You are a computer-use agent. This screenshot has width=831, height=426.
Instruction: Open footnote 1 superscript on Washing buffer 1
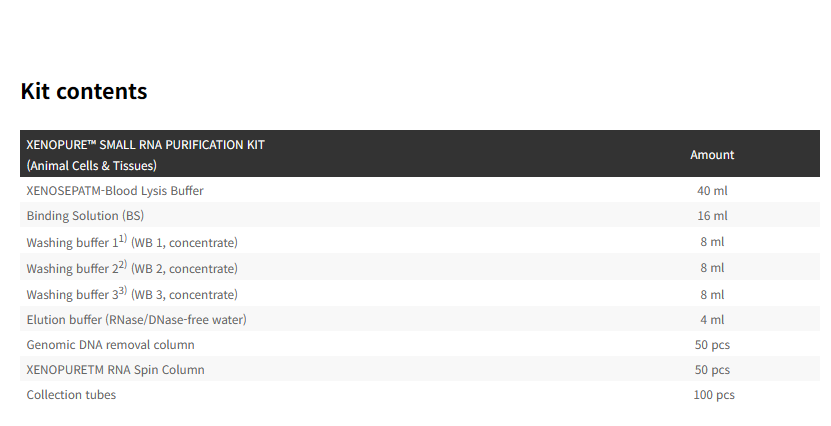click(123, 239)
